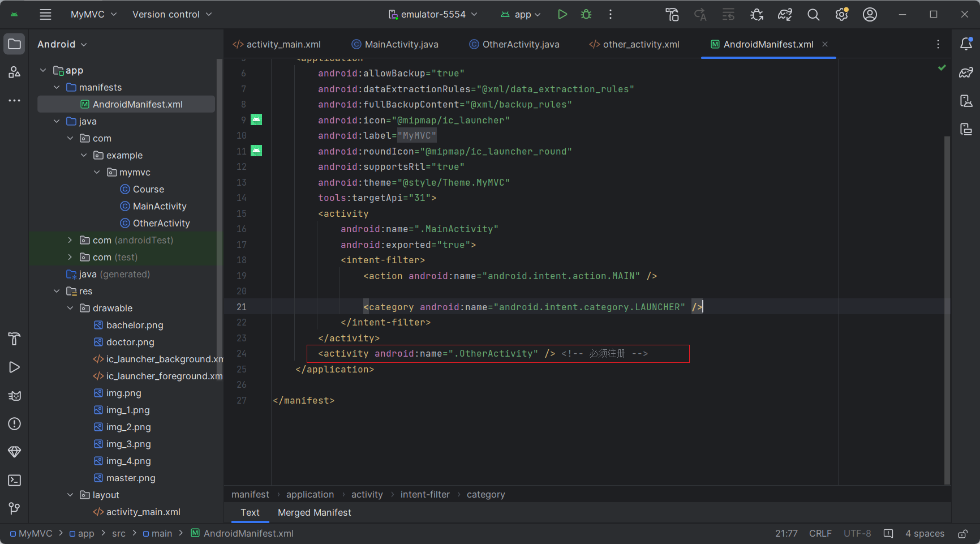
Task: Click line number 24 in the gutter
Action: click(242, 353)
